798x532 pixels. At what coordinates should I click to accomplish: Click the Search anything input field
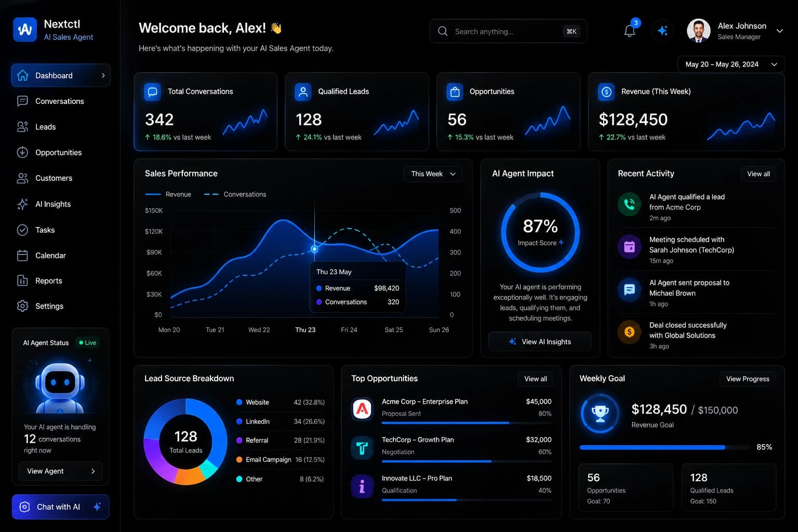point(508,31)
